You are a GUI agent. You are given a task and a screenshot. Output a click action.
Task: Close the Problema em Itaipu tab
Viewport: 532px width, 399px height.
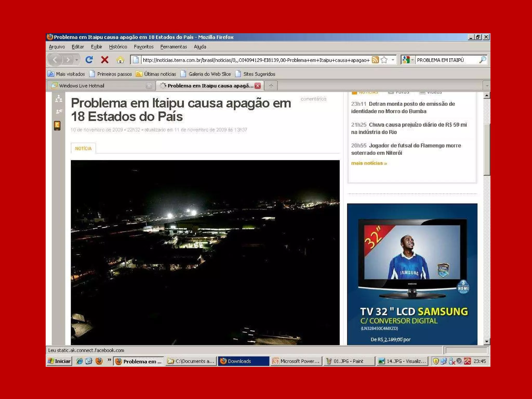tap(258, 86)
